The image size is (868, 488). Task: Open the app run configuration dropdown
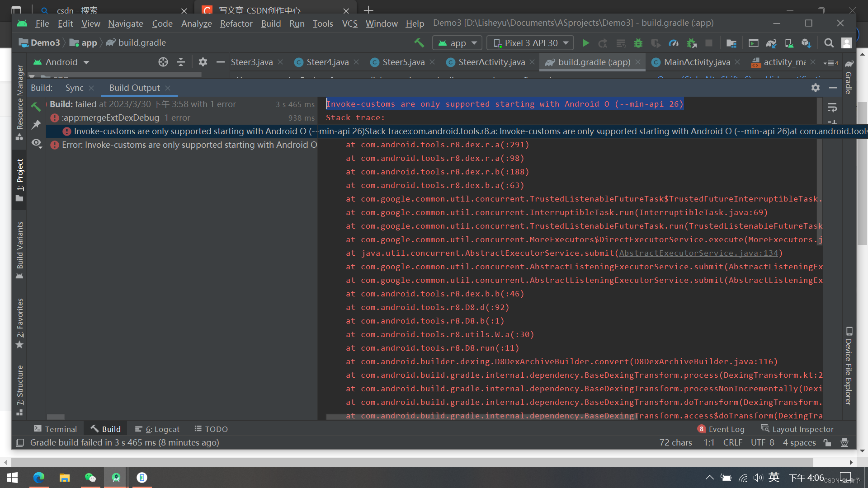(457, 42)
